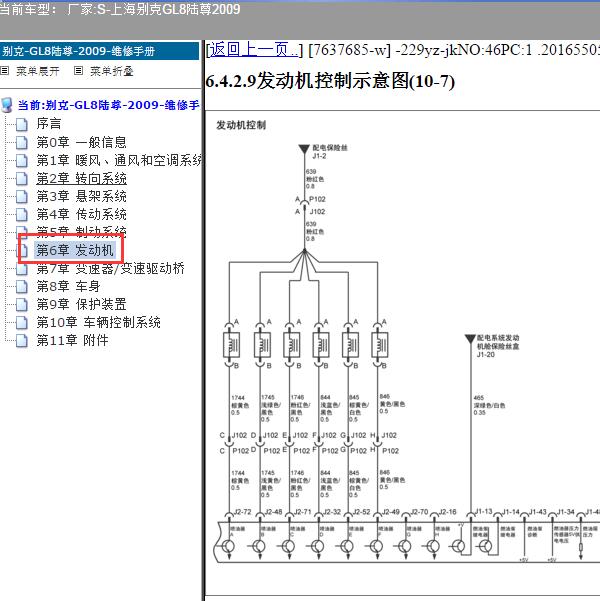The width and height of the screenshot is (600, 601).
Task: Click the sixth injector coil symbol in diagram
Action: 380,345
